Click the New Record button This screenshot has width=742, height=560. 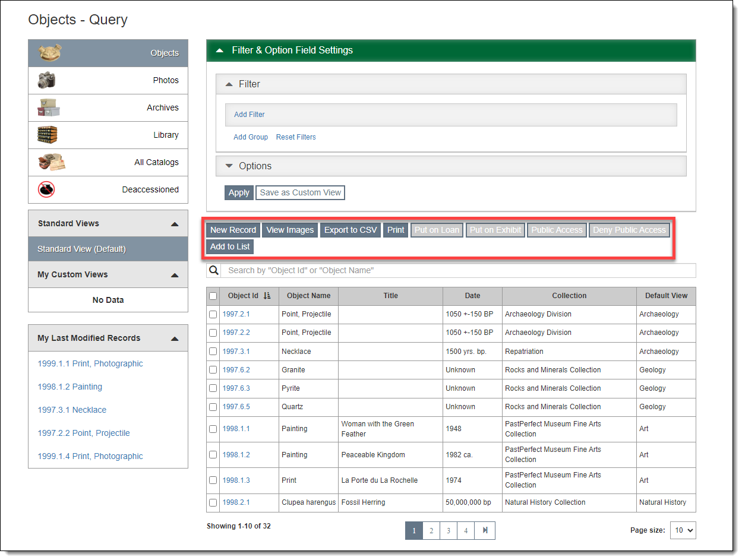pos(233,230)
